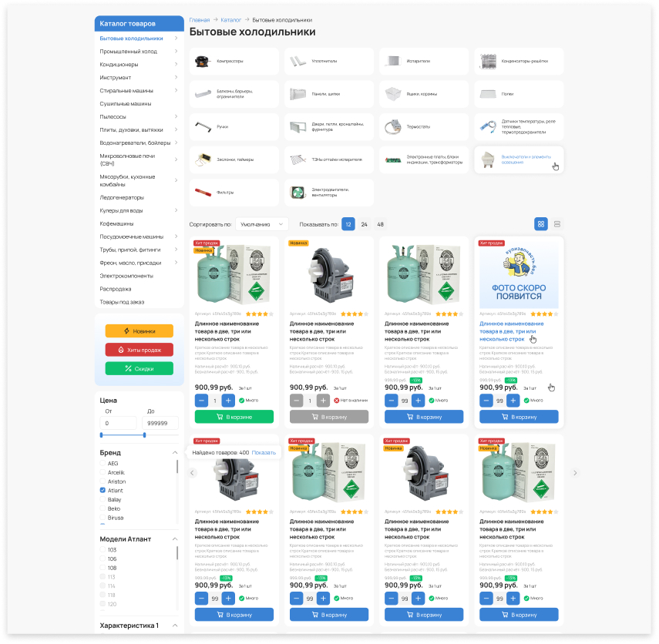Viewport: 659px width, 644px height.
Task: Check the AEG brand checkbox
Action: point(103,464)
